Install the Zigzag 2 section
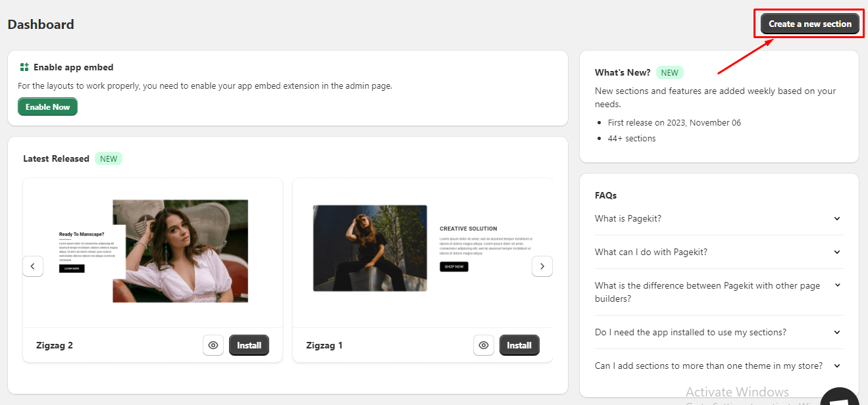This screenshot has width=868, height=405. pos(249,345)
